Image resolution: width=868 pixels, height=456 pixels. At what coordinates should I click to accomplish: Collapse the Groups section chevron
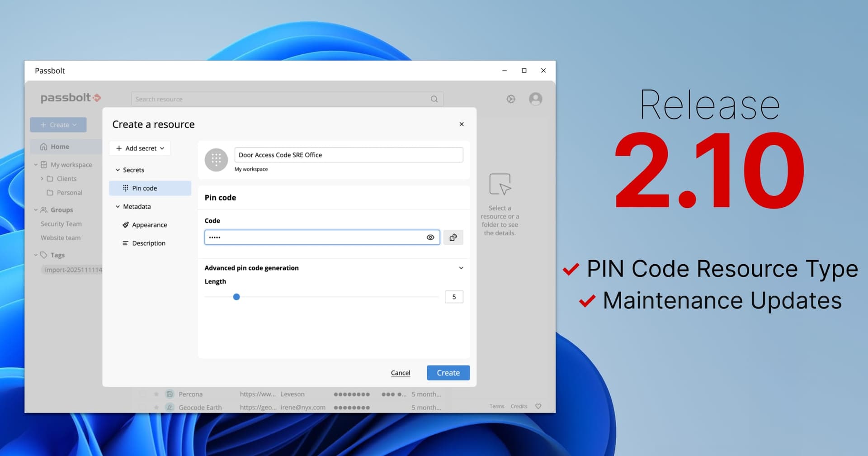(36, 210)
